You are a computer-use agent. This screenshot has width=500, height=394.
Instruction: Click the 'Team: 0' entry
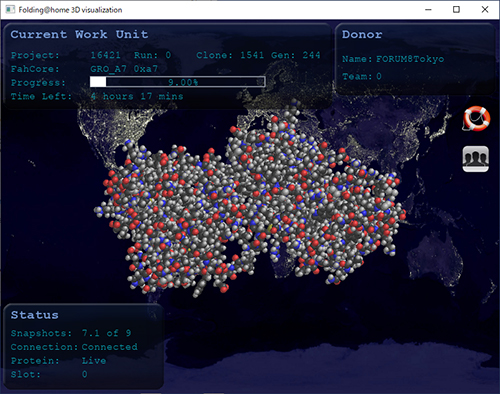pos(362,76)
